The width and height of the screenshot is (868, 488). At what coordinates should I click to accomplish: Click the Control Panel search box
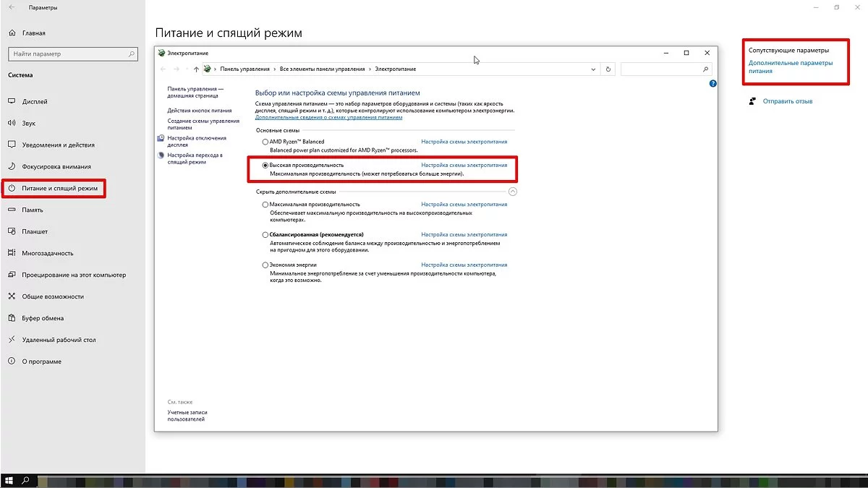pyautogui.click(x=661, y=69)
